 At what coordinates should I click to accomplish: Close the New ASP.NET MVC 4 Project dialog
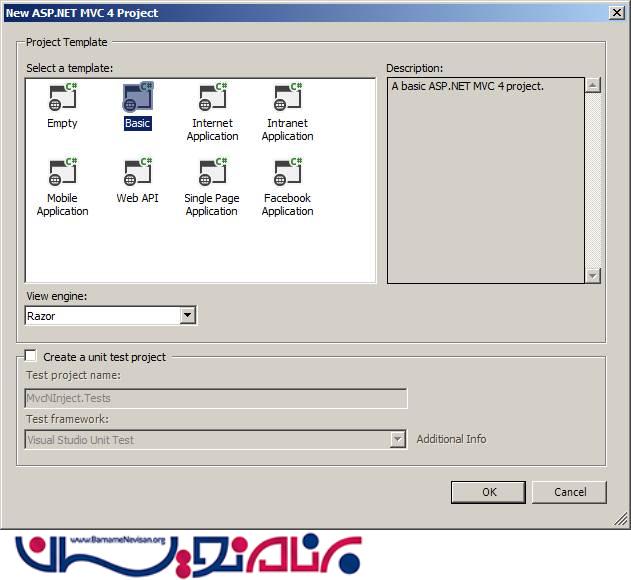(617, 13)
